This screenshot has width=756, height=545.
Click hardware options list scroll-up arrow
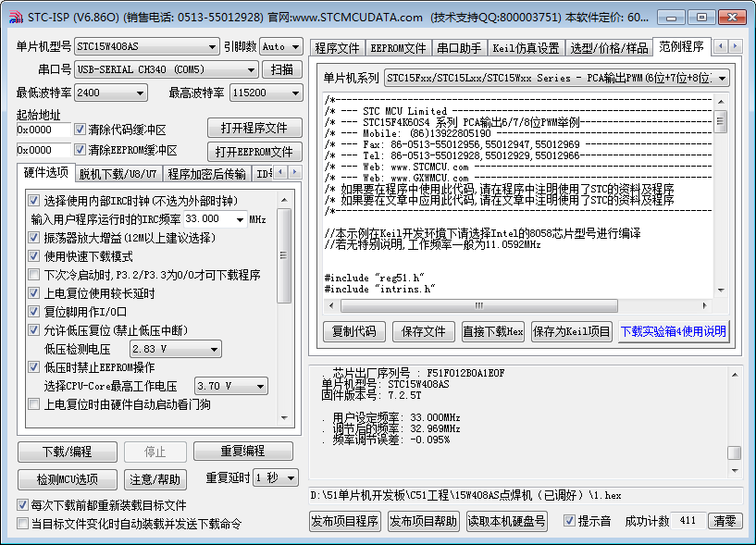(x=284, y=200)
